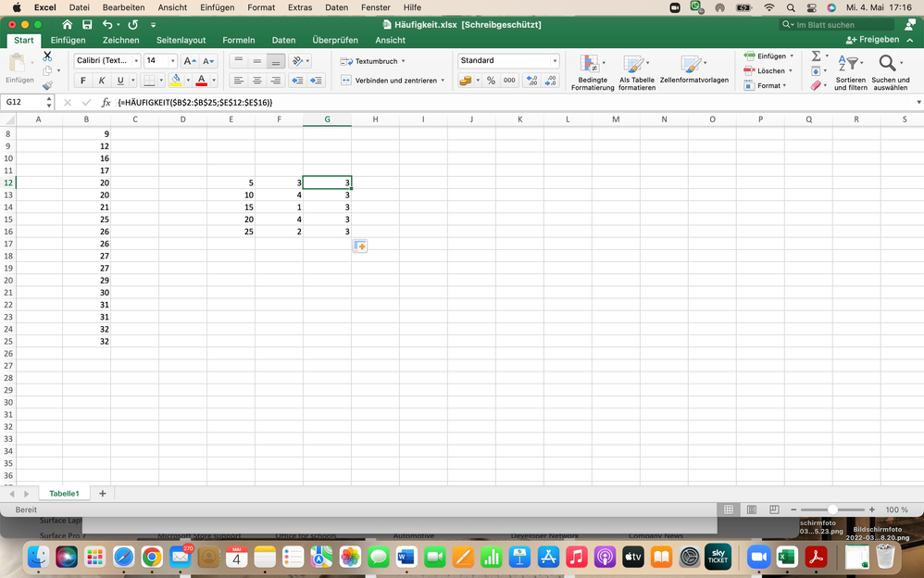Align text to middle of cell

257,61
